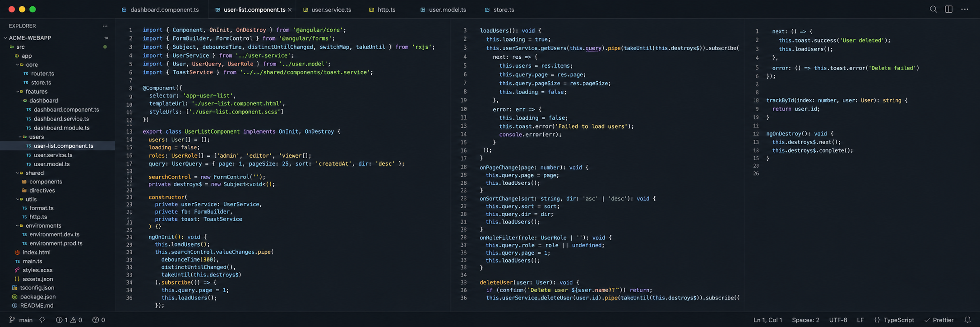Open the search icon in the title bar

[x=933, y=9]
